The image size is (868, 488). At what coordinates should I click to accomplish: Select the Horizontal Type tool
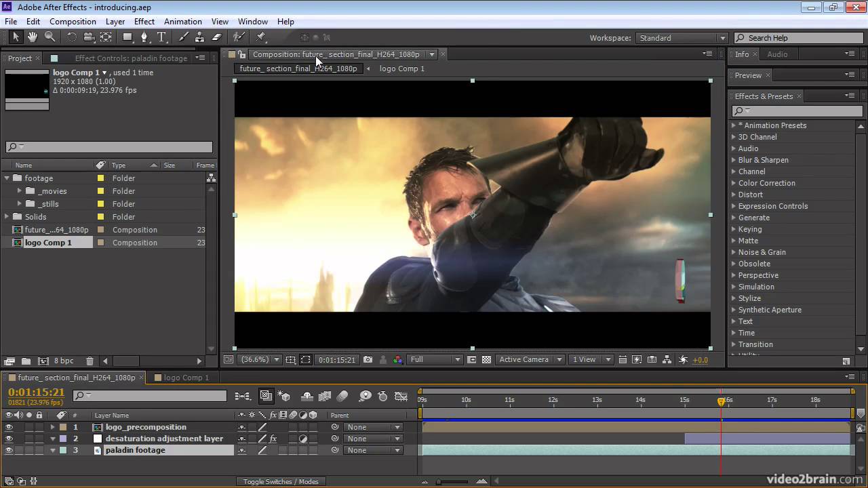[161, 37]
